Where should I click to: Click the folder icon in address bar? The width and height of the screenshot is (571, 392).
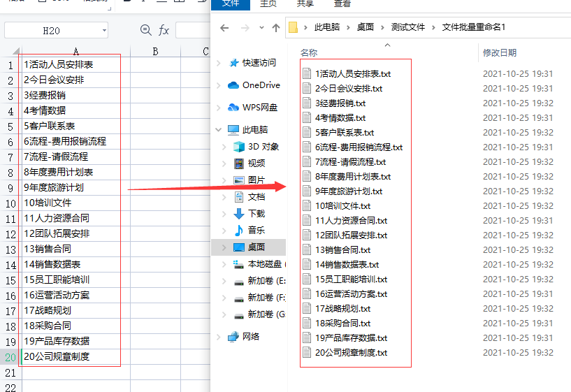click(x=293, y=27)
